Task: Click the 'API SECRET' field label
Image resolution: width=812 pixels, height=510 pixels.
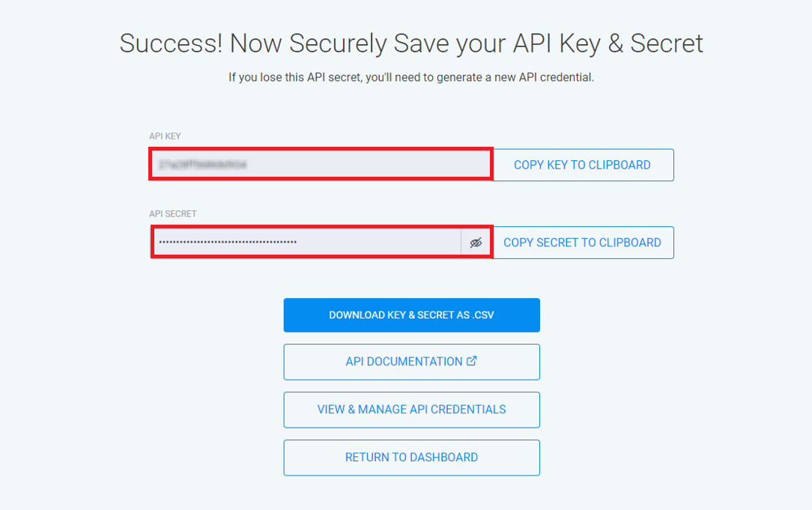Action: pos(172,214)
